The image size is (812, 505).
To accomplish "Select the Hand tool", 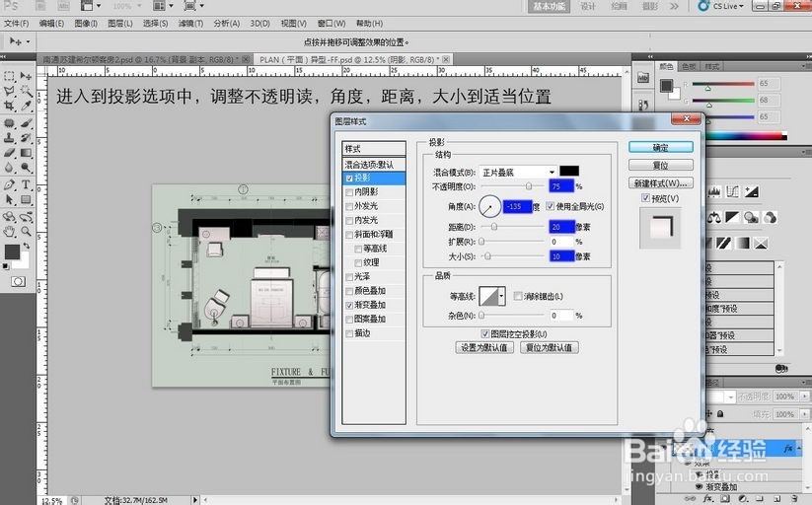I will point(9,232).
